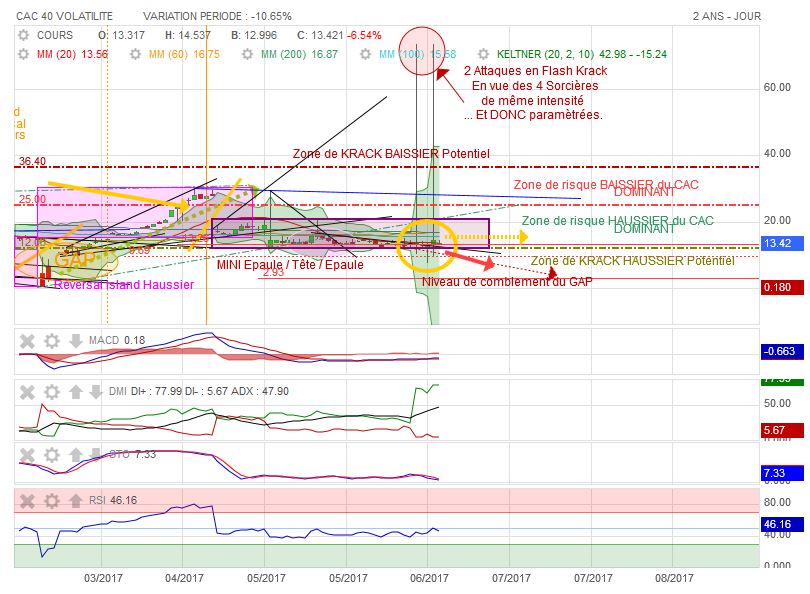Click the 80.00 RSI axis label

(777, 502)
